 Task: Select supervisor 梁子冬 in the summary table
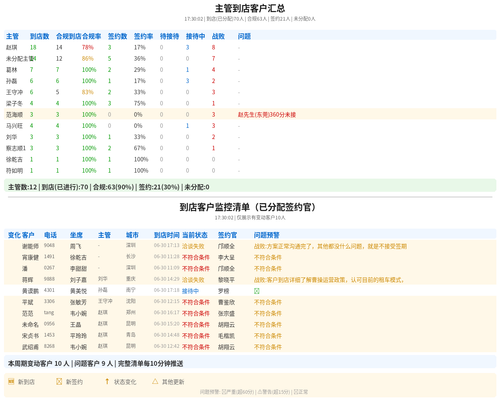coord(14,103)
